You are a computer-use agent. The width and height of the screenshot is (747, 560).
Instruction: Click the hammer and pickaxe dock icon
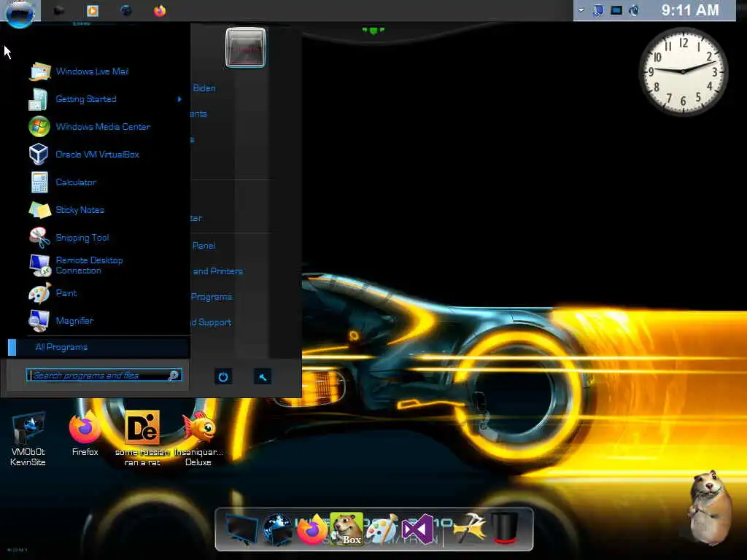[x=470, y=529]
